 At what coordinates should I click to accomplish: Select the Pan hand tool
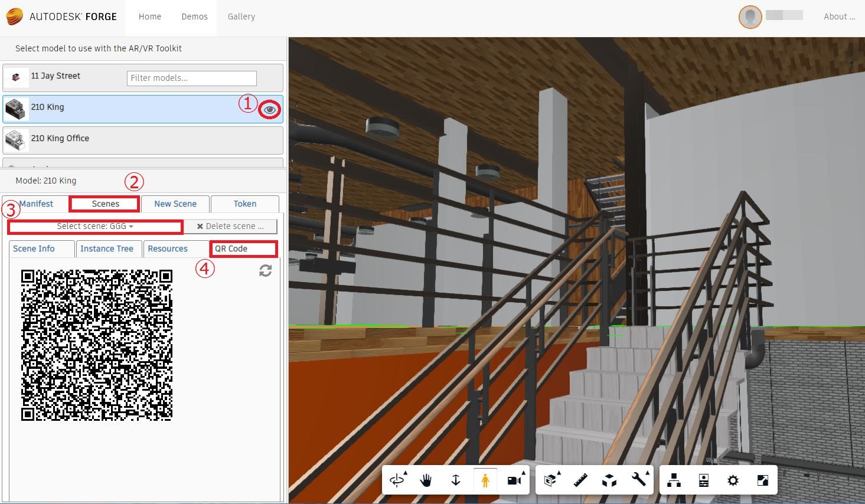coord(426,480)
